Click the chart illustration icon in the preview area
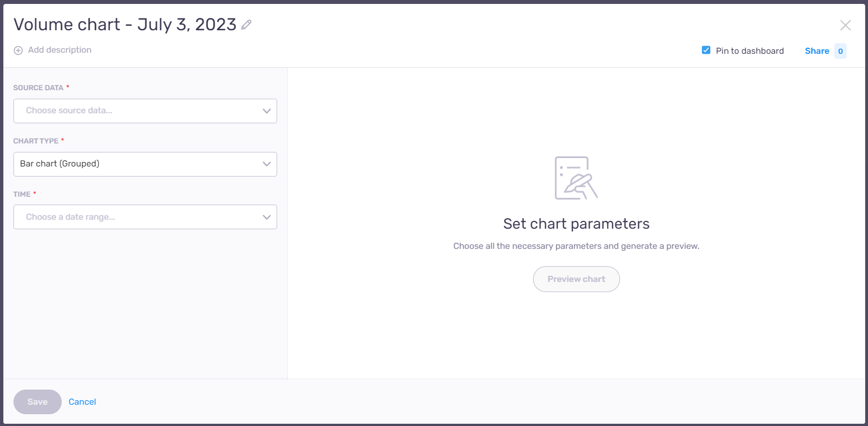This screenshot has height=426, width=868. [x=575, y=177]
